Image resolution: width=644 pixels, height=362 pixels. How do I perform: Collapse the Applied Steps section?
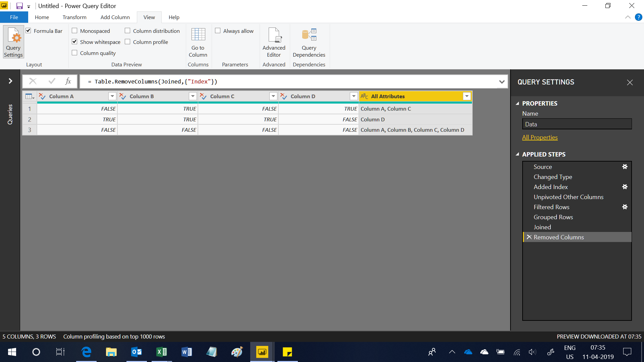[x=517, y=155]
